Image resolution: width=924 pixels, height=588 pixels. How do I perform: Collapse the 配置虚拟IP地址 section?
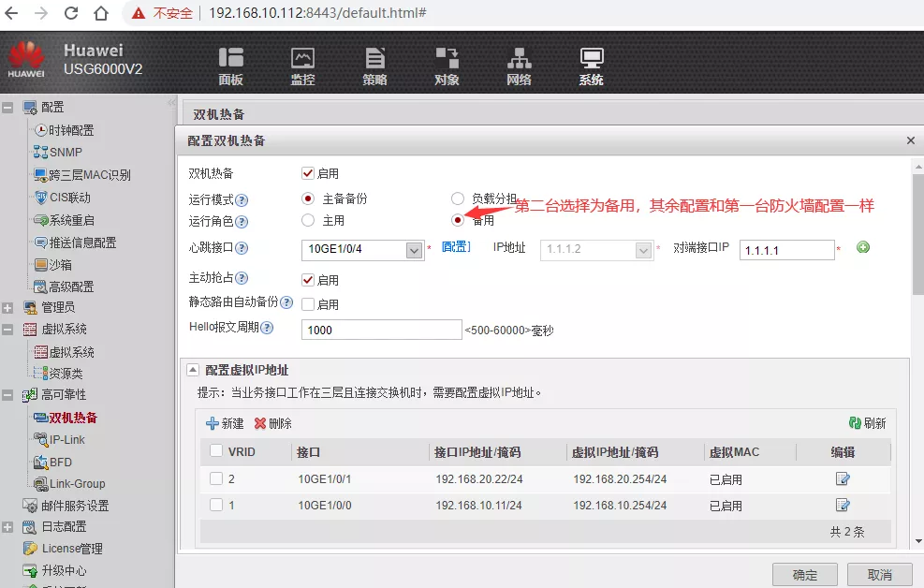193,370
